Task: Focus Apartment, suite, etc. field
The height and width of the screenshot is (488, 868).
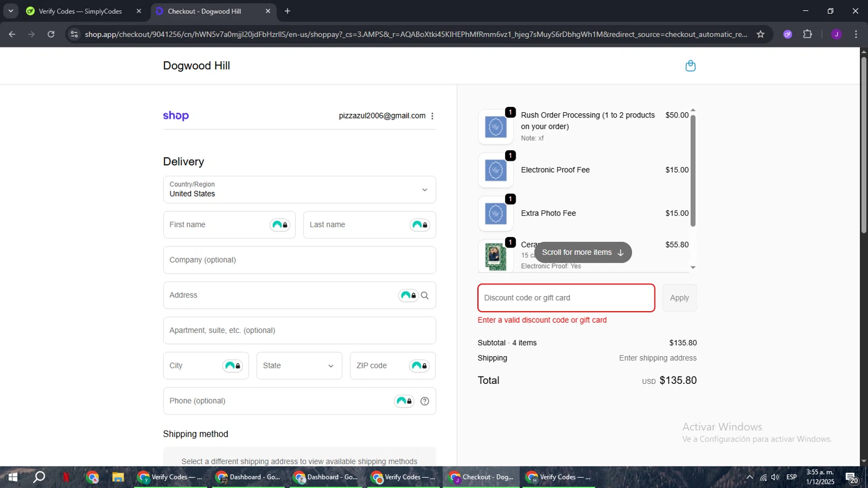Action: tap(299, 331)
